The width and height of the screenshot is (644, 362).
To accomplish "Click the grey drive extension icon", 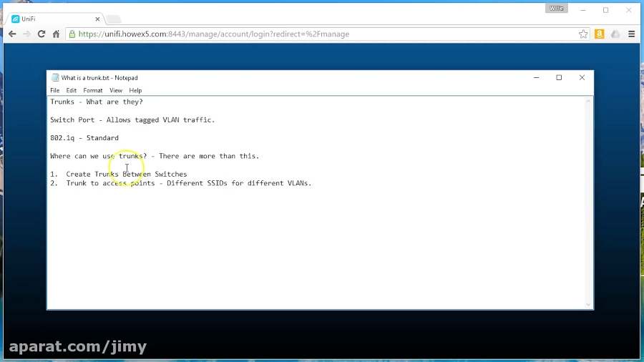I will [x=615, y=34].
